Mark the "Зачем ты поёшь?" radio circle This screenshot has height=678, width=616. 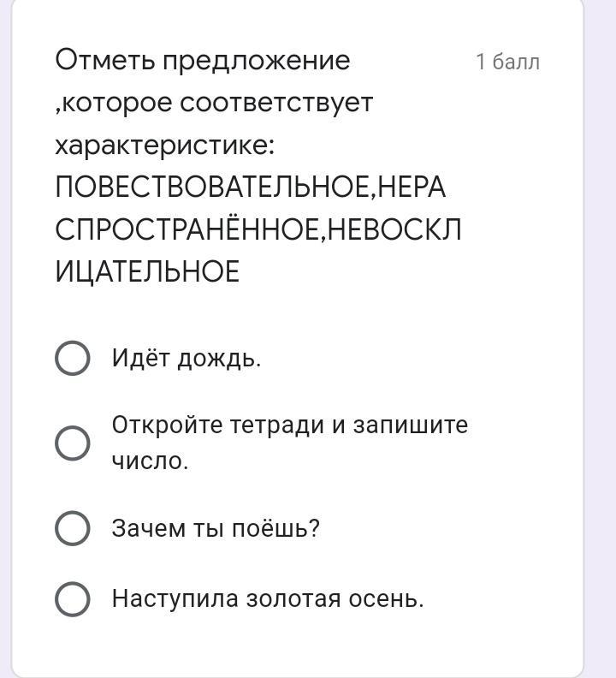coord(73,528)
